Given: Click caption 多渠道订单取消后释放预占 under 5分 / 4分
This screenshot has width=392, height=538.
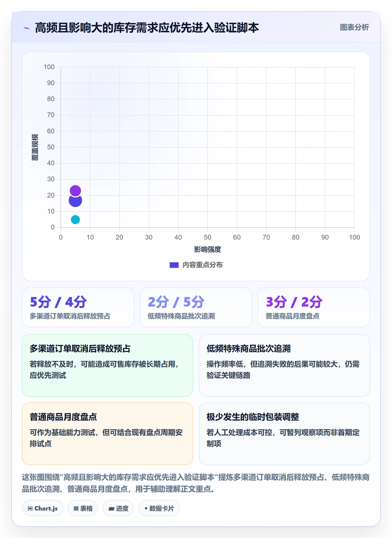Looking at the screenshot, I should tap(70, 316).
